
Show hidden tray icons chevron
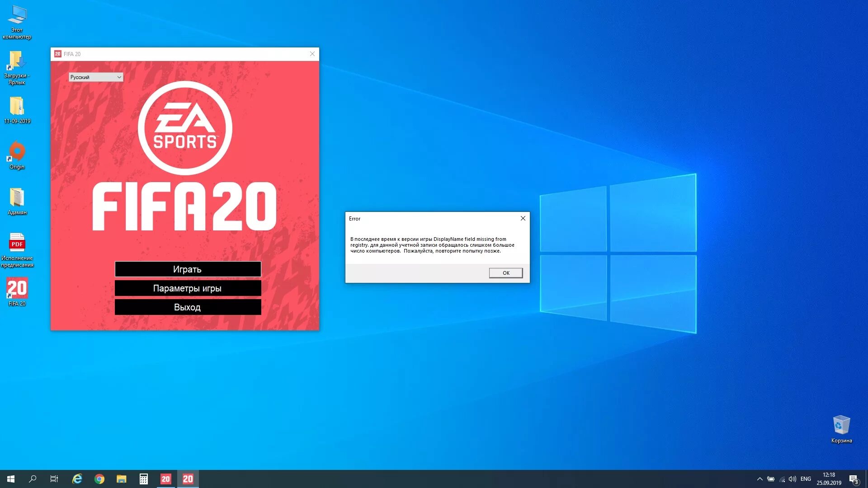[x=760, y=479]
